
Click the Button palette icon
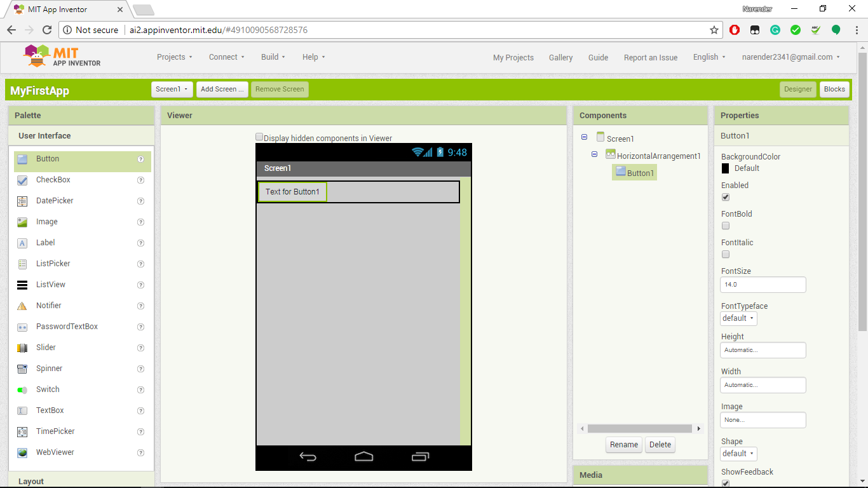(22, 159)
